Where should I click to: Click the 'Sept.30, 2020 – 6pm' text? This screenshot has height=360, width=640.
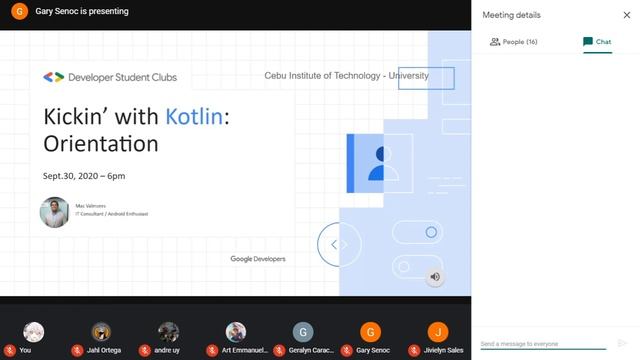pyautogui.click(x=84, y=176)
